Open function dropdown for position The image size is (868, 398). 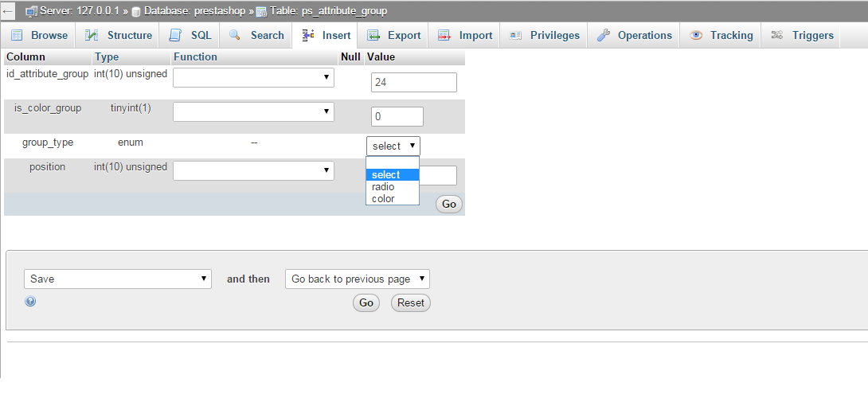coord(253,170)
